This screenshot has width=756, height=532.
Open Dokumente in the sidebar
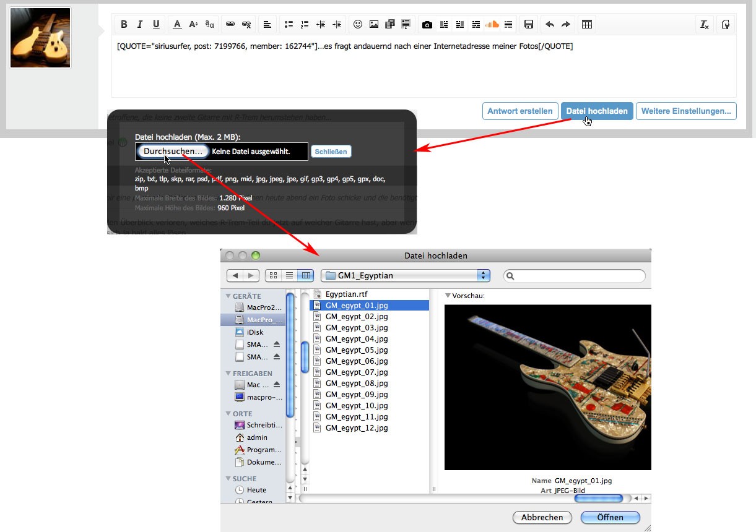253,462
